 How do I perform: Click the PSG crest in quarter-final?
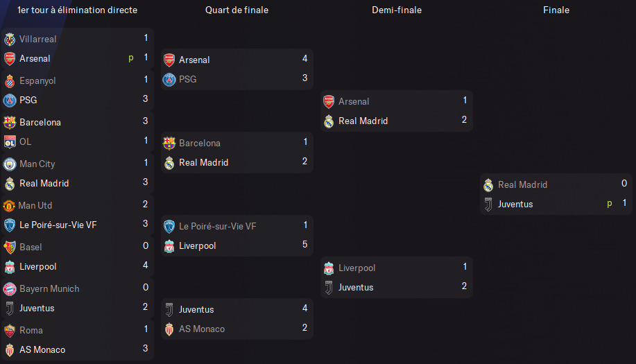point(169,80)
